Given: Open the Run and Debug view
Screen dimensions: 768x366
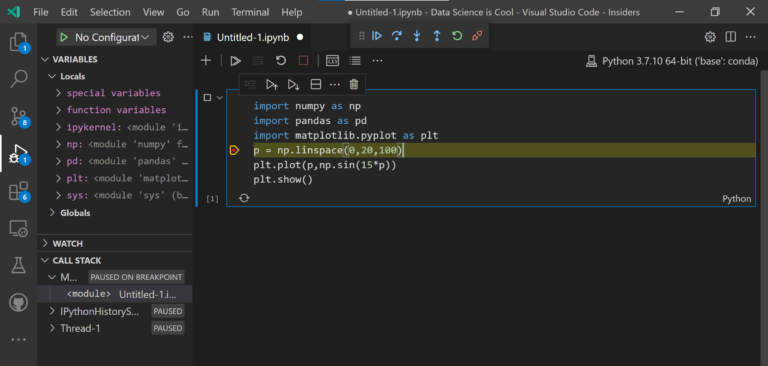Looking at the screenshot, I should click(19, 153).
